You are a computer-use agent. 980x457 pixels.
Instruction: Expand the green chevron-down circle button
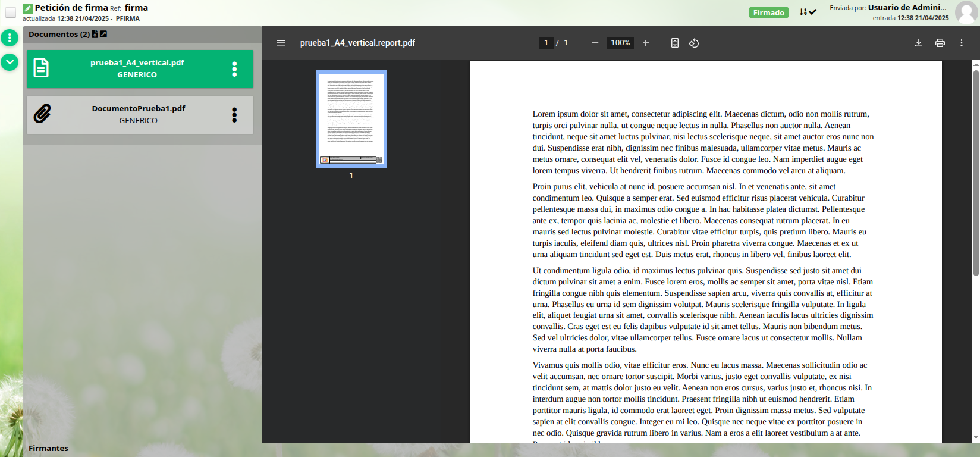10,62
